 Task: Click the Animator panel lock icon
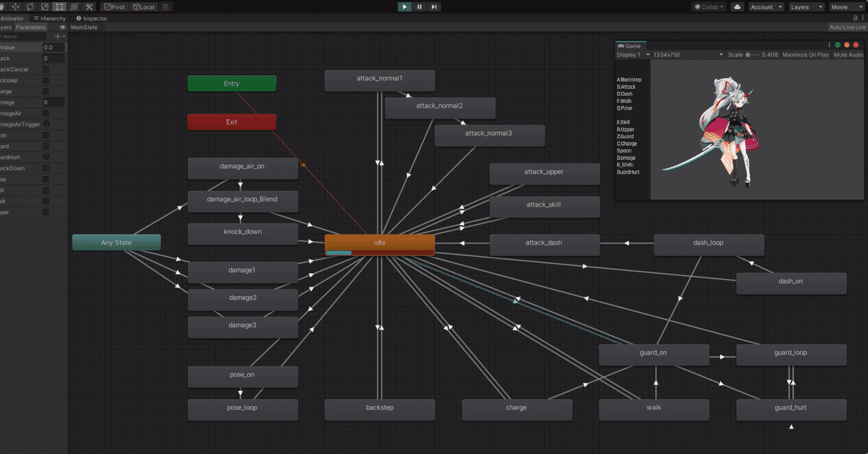pos(854,18)
